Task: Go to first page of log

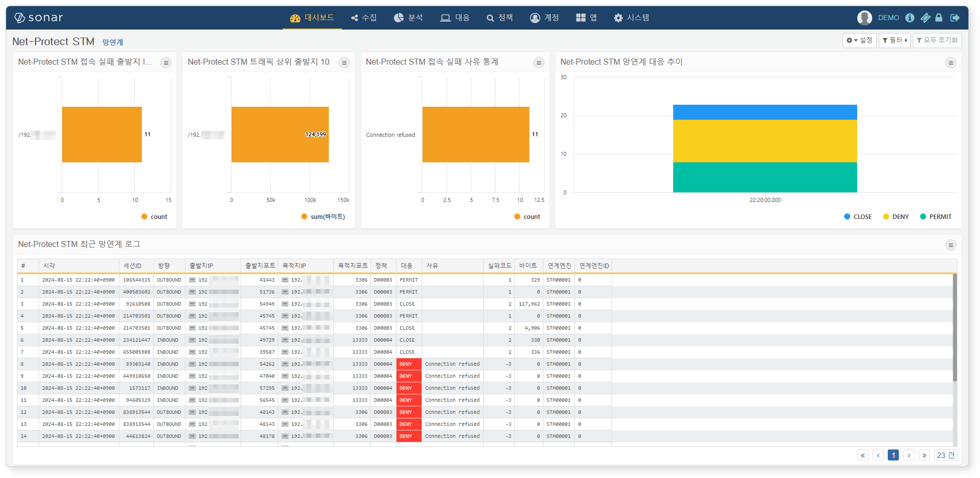Action: click(863, 455)
